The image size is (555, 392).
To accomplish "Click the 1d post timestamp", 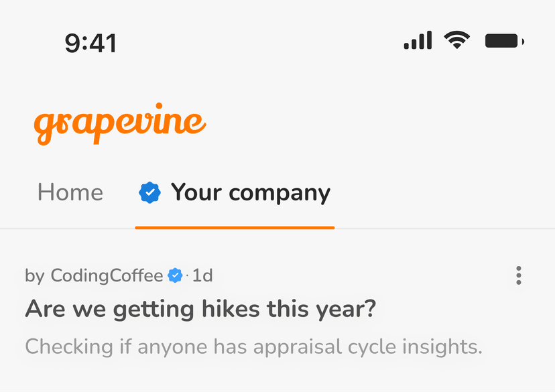I will [x=202, y=275].
